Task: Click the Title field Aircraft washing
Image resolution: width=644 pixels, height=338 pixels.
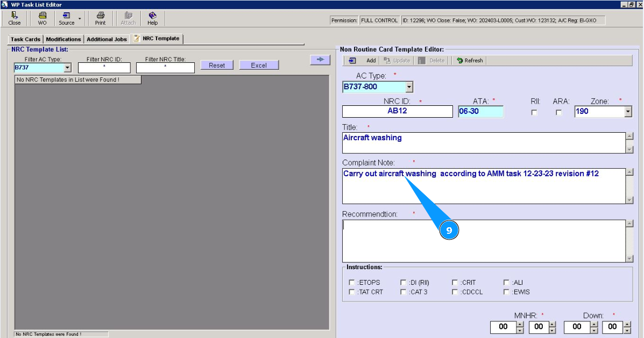Action: click(484, 143)
